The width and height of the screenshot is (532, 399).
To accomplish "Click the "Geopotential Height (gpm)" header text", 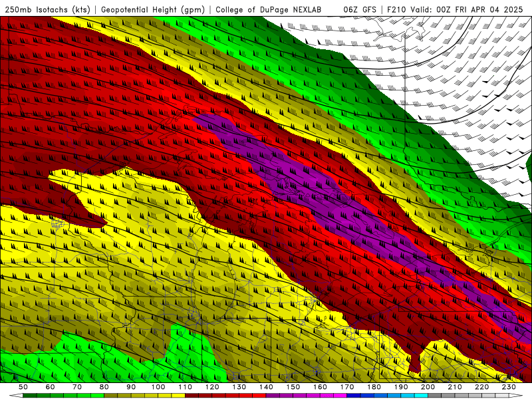I will 153,9.
